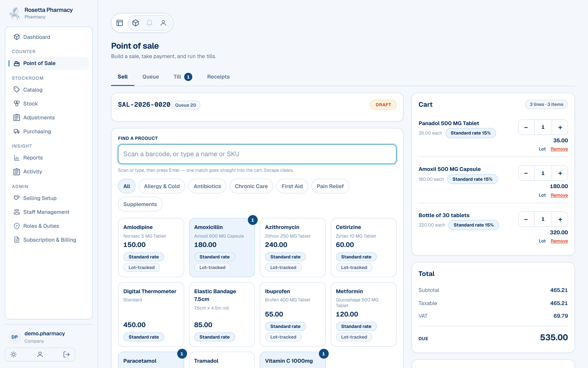Open the Receipts tab
The image size is (588, 368).
coord(218,77)
